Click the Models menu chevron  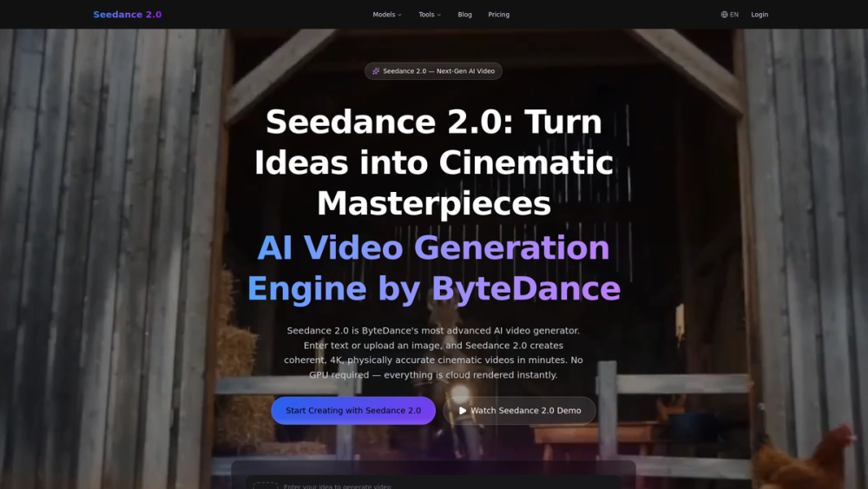coord(399,15)
